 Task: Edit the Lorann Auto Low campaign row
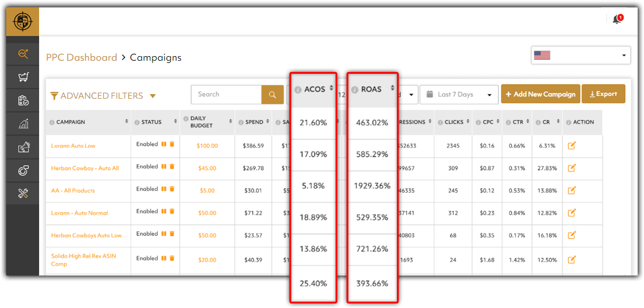pos(571,146)
